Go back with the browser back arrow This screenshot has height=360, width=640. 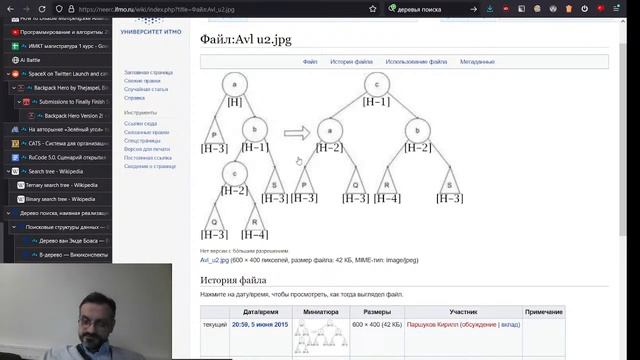[11, 9]
